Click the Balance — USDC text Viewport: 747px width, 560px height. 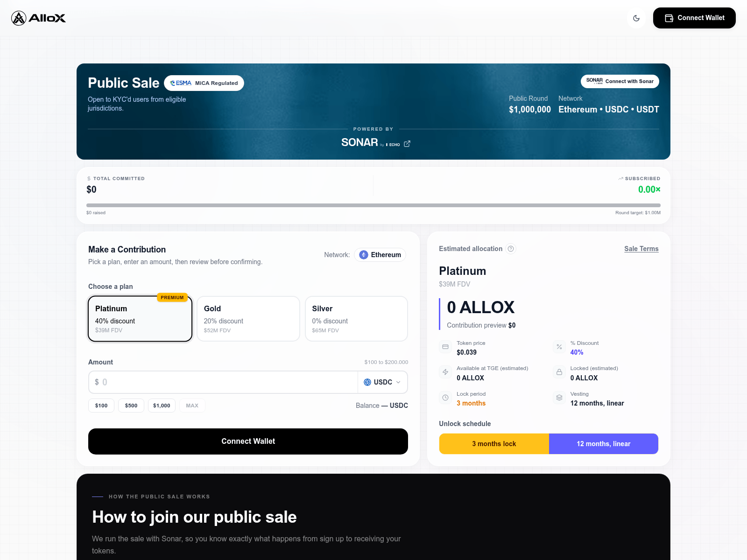click(382, 406)
